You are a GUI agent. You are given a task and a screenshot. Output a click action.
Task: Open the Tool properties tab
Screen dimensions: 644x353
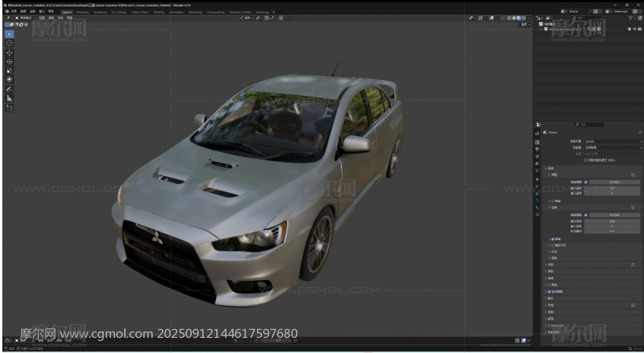tap(537, 133)
